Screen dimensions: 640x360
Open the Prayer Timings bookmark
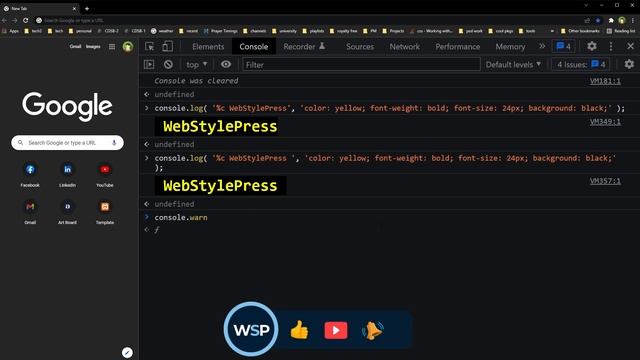point(220,31)
